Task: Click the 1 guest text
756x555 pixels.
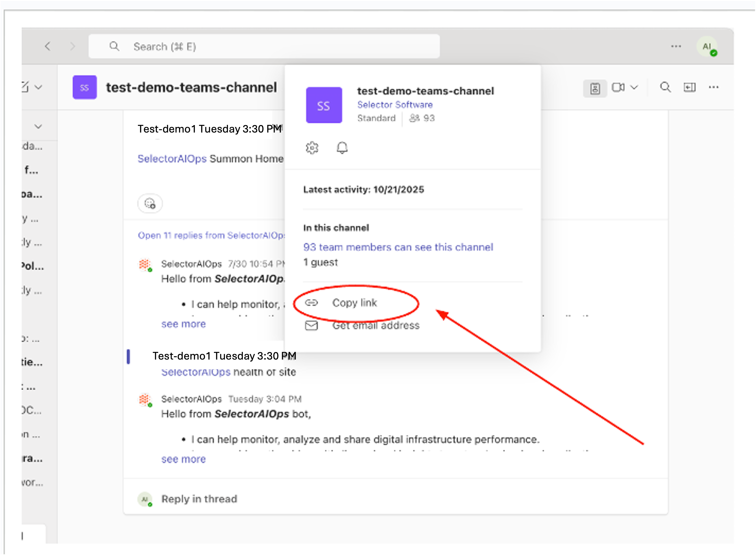Action: point(320,262)
